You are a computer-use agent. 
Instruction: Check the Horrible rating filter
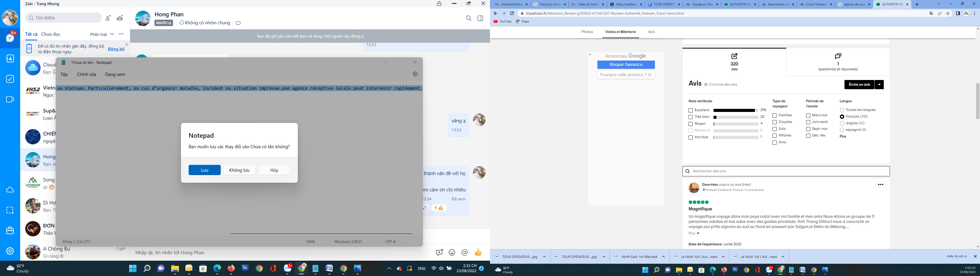(x=691, y=138)
